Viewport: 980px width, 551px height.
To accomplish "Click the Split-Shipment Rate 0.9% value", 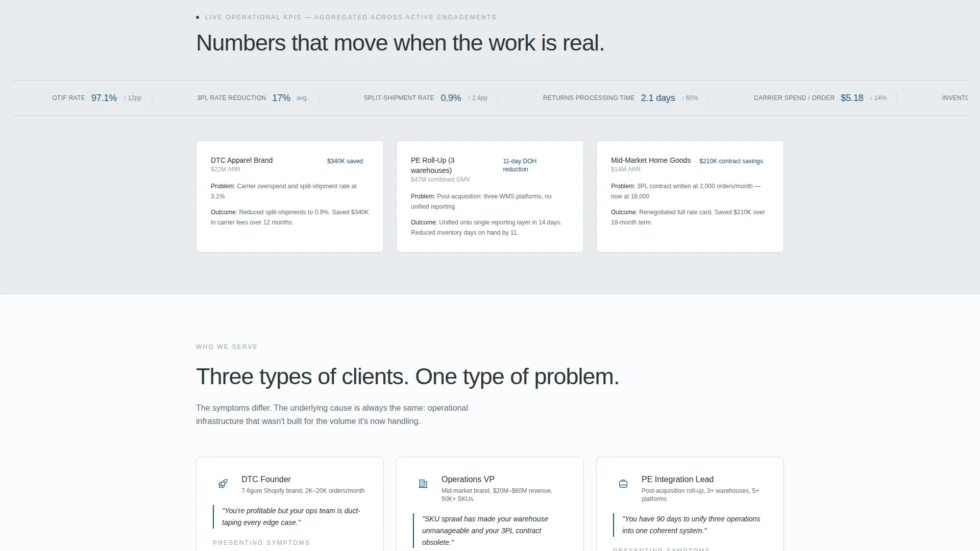I will tap(451, 98).
